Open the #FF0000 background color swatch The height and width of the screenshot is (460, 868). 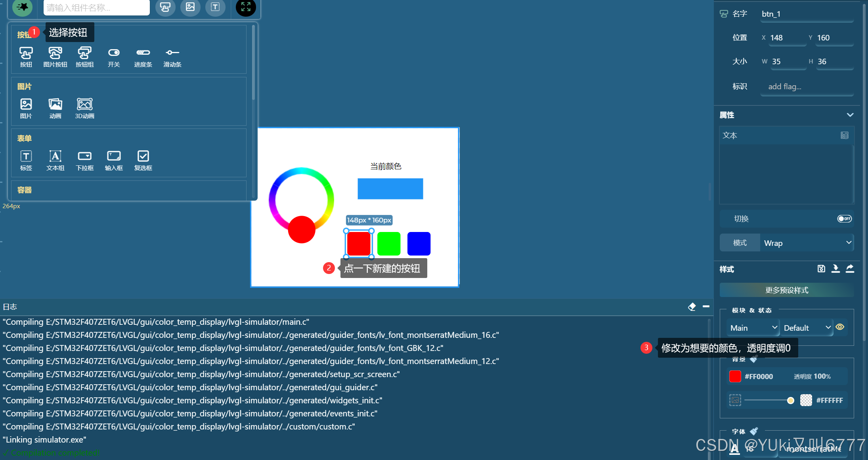(735, 376)
